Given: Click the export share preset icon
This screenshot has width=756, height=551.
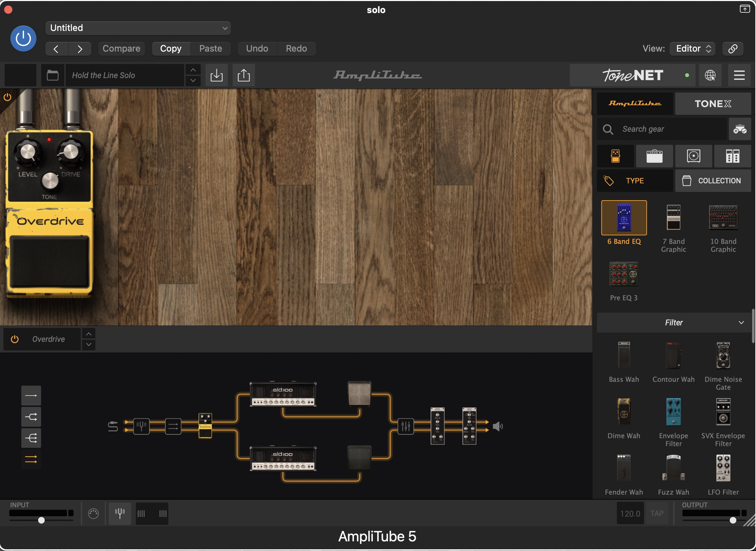Looking at the screenshot, I should (x=244, y=75).
